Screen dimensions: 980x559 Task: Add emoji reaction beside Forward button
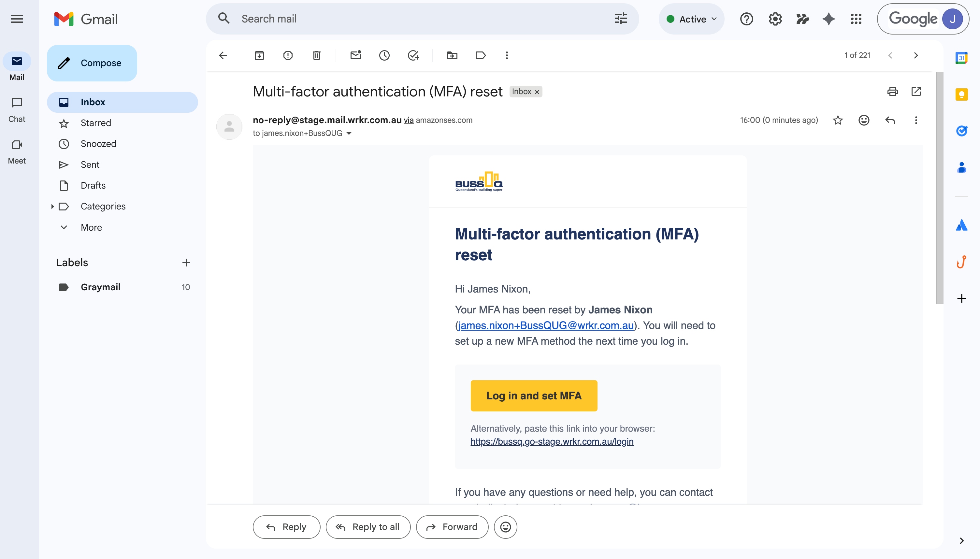point(505,527)
